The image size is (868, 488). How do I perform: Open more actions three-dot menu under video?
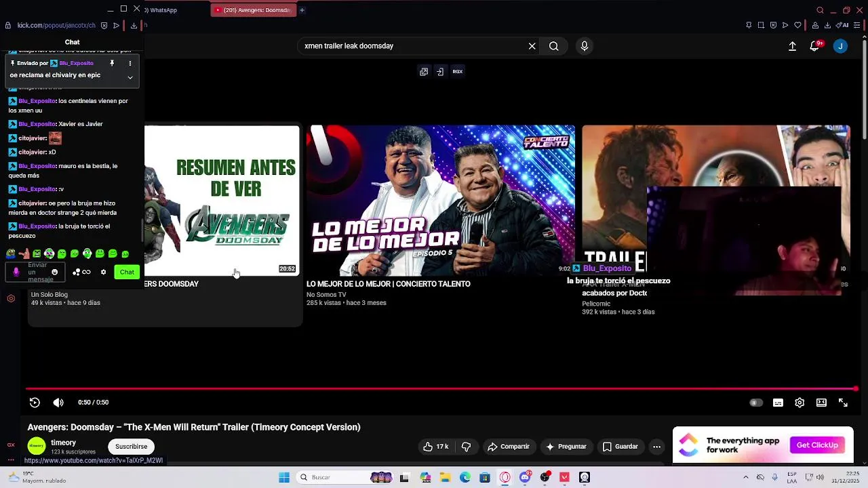[x=656, y=447]
